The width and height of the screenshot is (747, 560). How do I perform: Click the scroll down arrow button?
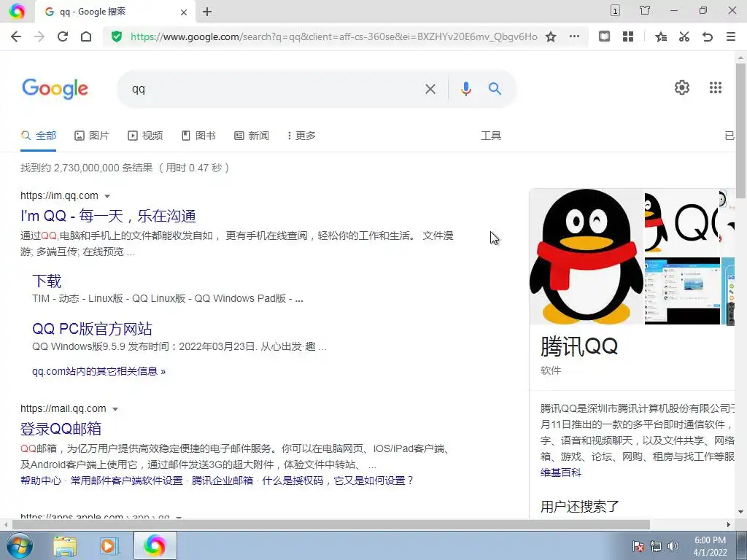point(740,513)
